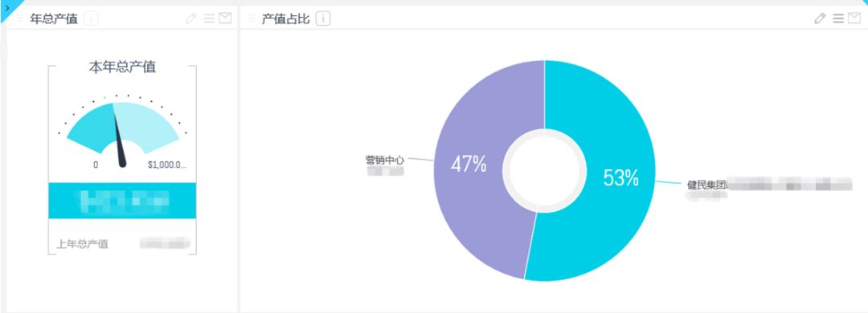Click the cyan value banner below gauge
This screenshot has height=313, width=868.
(122, 200)
